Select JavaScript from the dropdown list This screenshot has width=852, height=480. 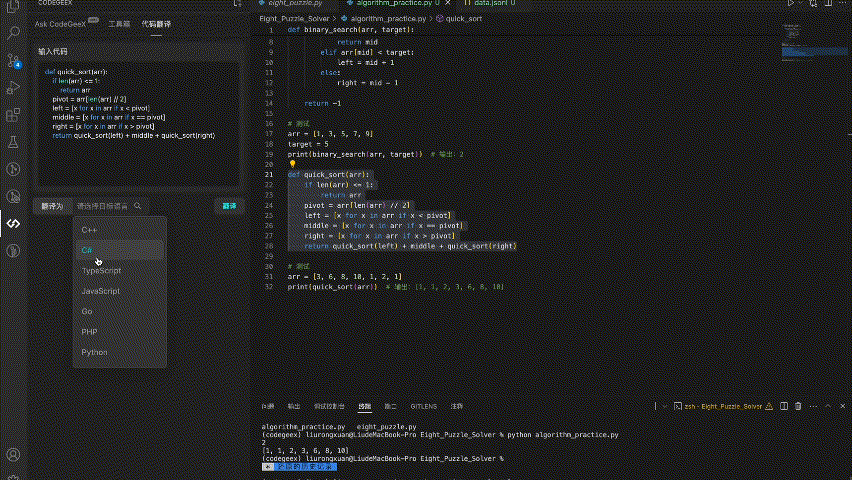[x=100, y=291]
